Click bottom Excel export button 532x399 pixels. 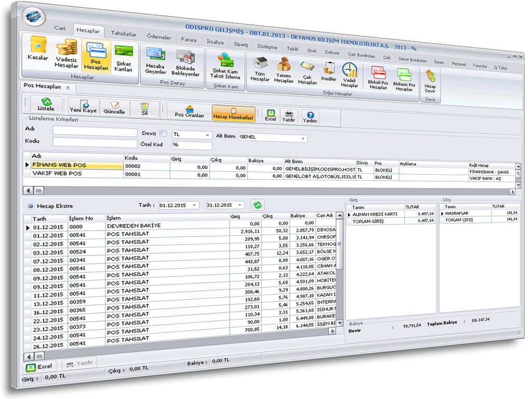(39, 367)
